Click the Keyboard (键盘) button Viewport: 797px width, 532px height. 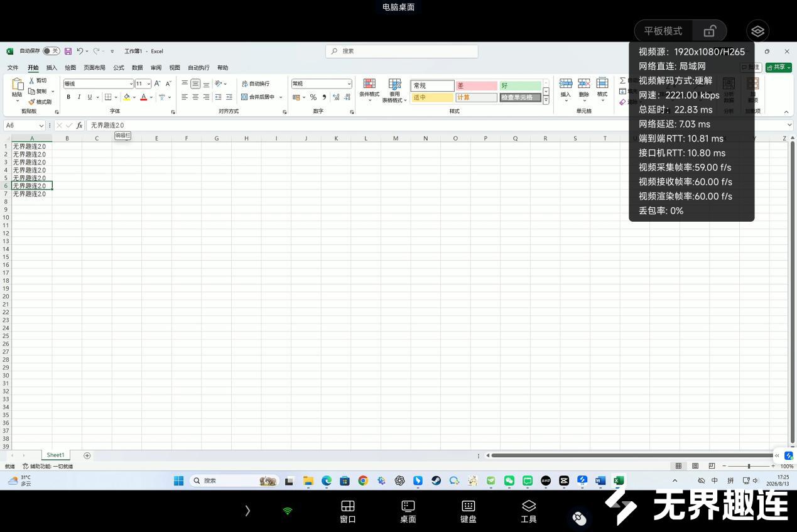pos(469,512)
